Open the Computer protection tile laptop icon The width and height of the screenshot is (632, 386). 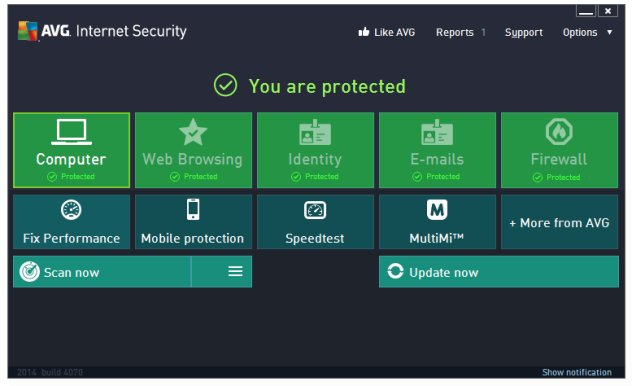[x=71, y=132]
